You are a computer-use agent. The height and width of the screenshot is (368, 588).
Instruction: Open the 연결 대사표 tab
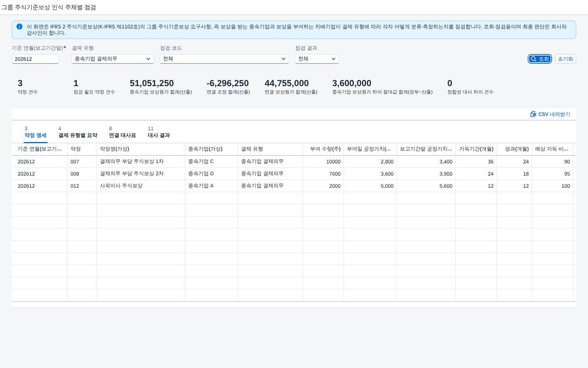[x=122, y=135]
